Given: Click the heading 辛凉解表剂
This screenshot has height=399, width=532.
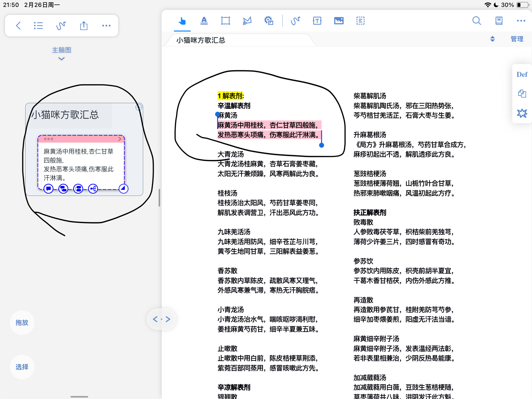Looking at the screenshot, I should 234,387.
